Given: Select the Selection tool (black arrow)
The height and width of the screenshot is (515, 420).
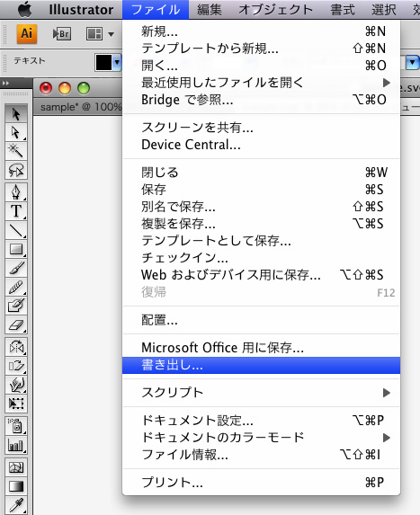Looking at the screenshot, I should point(16,113).
